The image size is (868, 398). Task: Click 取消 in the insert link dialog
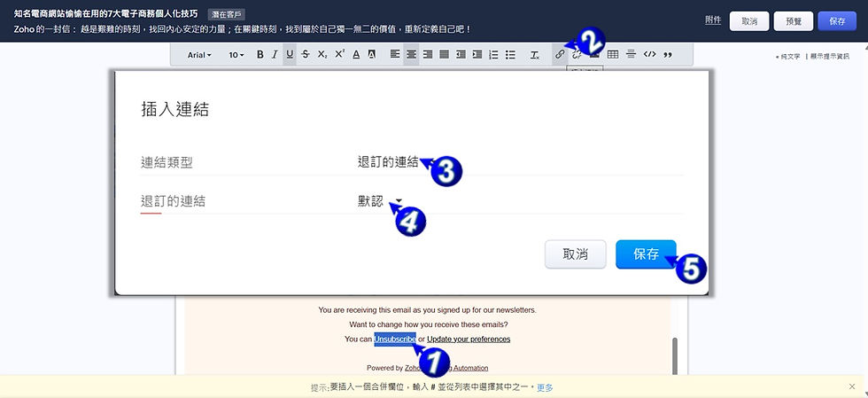pyautogui.click(x=575, y=254)
